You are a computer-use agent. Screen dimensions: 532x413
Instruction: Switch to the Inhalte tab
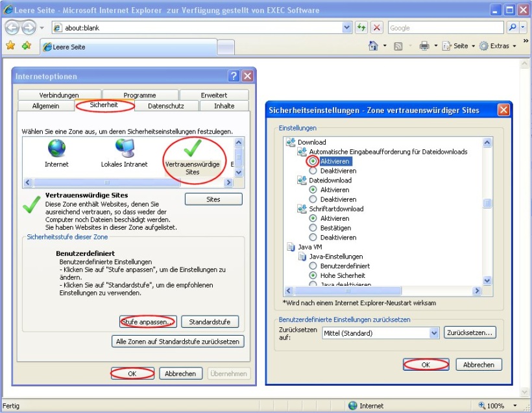pyautogui.click(x=224, y=106)
